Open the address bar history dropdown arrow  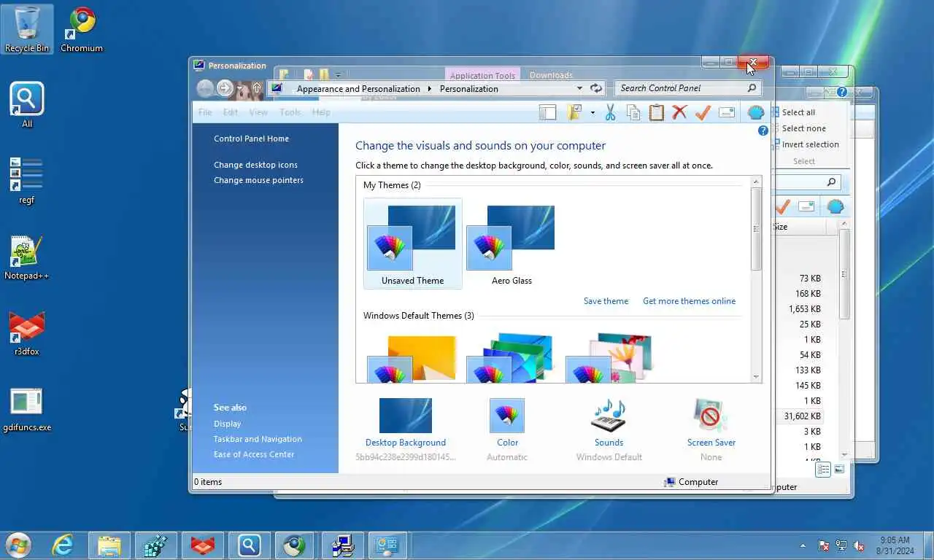coord(579,88)
